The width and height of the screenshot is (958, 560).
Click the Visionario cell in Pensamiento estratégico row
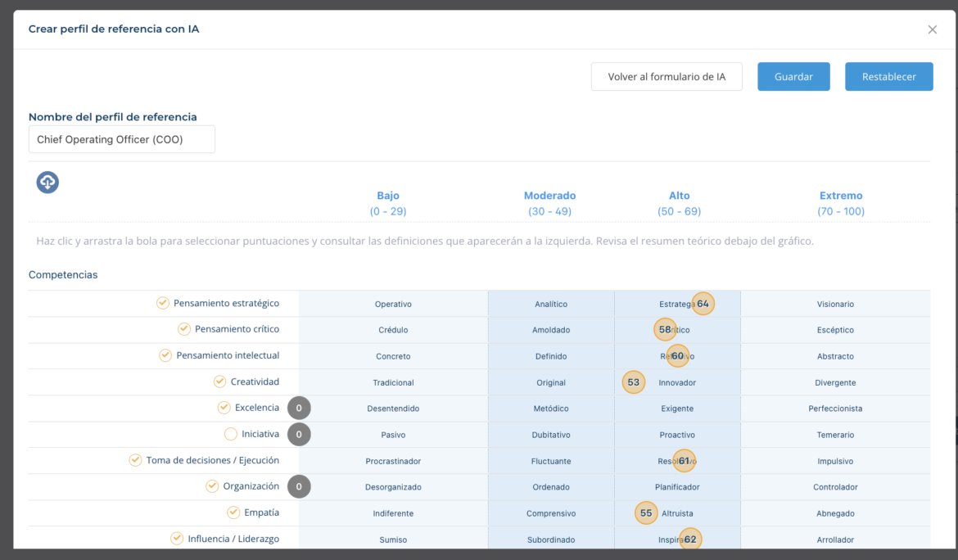(835, 303)
